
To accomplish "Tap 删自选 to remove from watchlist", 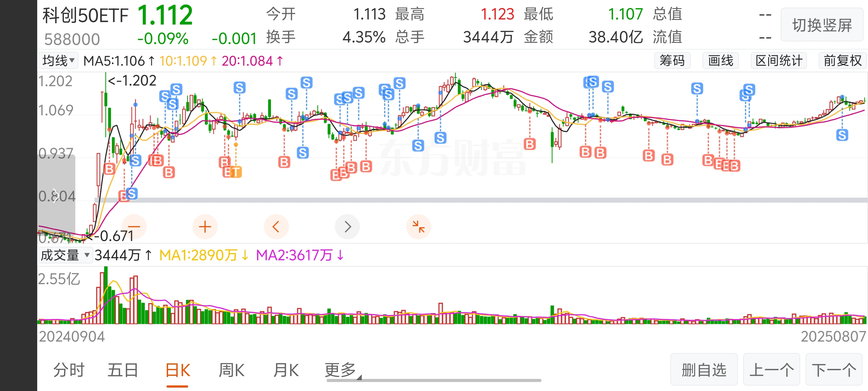I will coord(704,369).
